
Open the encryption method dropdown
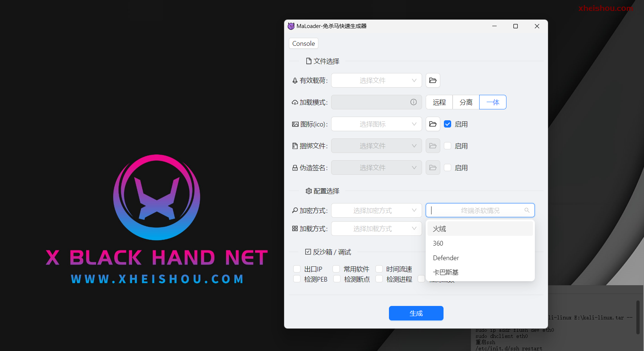pos(376,210)
